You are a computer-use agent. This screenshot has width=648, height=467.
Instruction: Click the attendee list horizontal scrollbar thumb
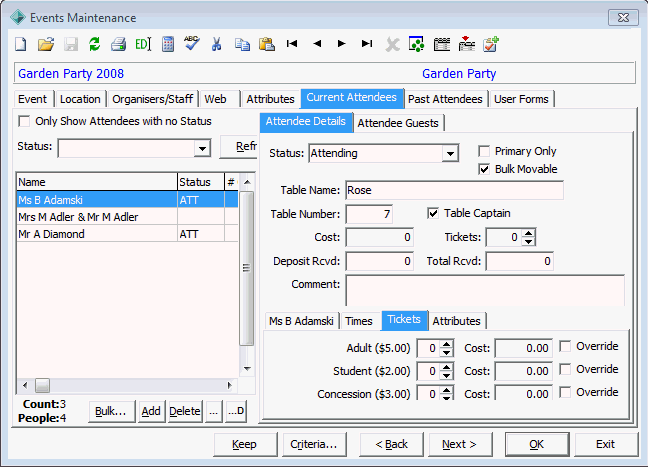(x=42, y=386)
